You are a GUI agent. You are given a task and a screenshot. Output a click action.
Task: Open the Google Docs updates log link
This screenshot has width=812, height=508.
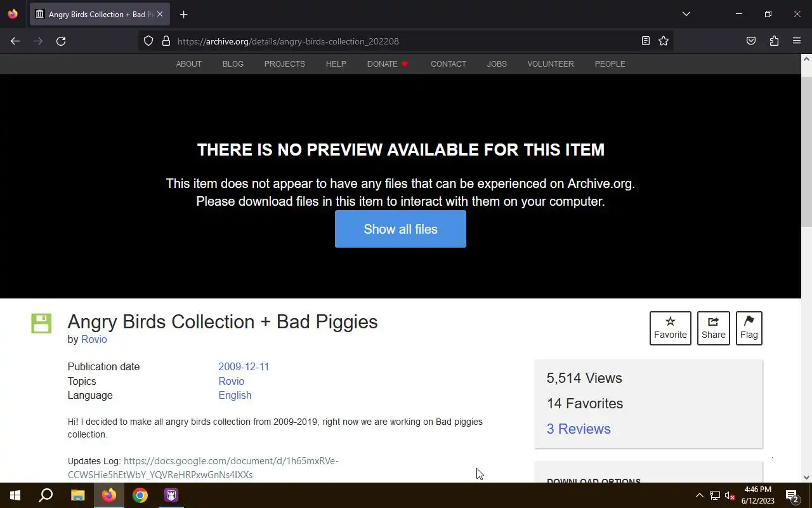click(x=203, y=468)
